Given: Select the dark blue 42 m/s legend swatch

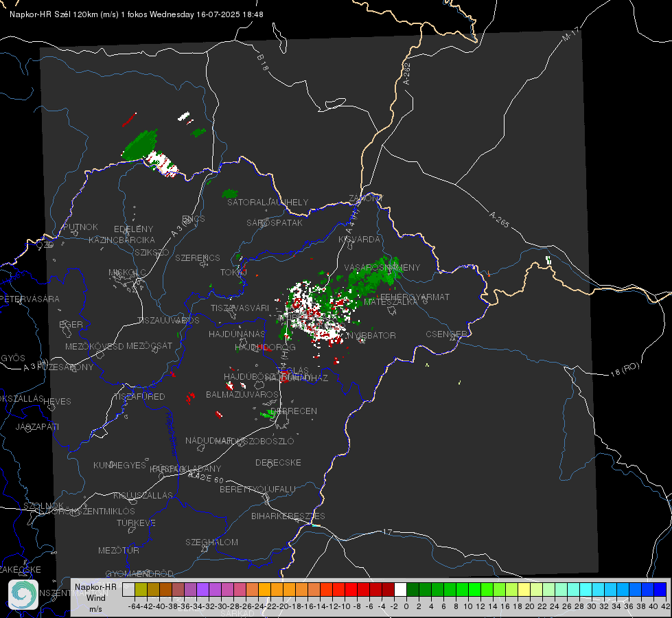Looking at the screenshot, I should point(660,589).
